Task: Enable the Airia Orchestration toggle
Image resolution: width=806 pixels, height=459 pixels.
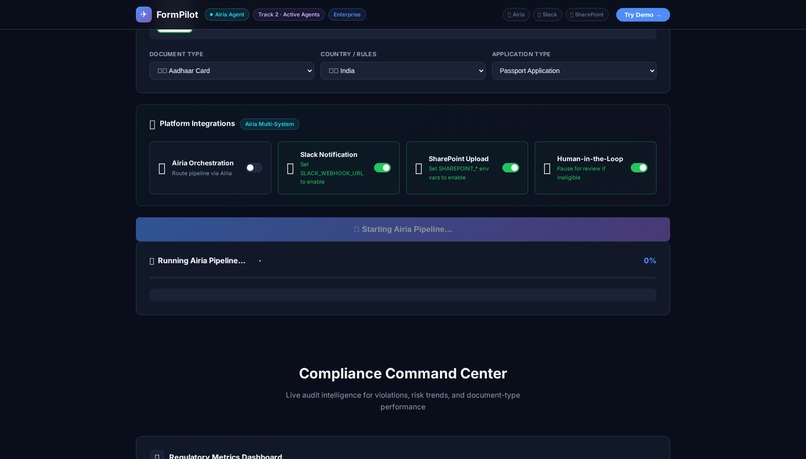Action: 254,168
